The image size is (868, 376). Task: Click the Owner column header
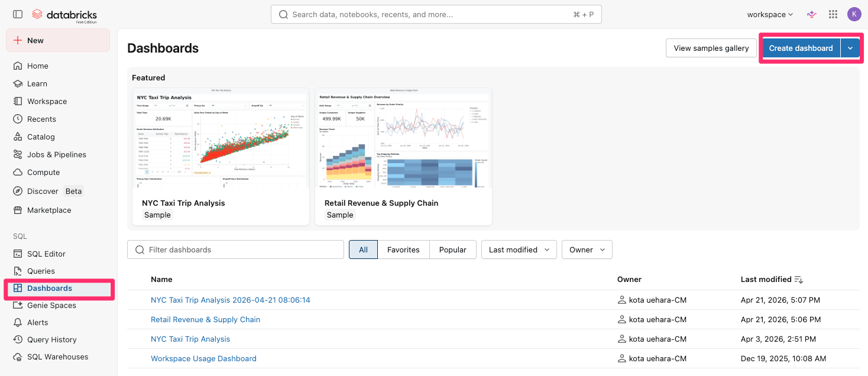pyautogui.click(x=629, y=279)
